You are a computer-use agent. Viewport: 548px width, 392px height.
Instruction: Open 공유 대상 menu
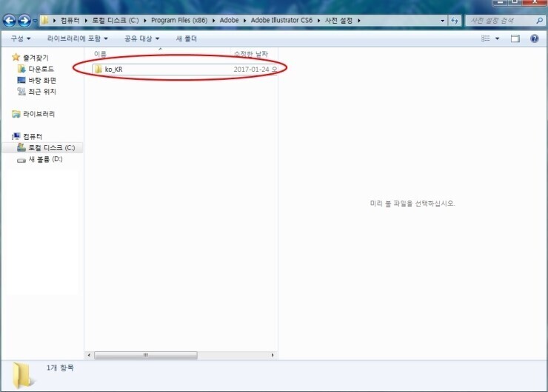coord(142,38)
